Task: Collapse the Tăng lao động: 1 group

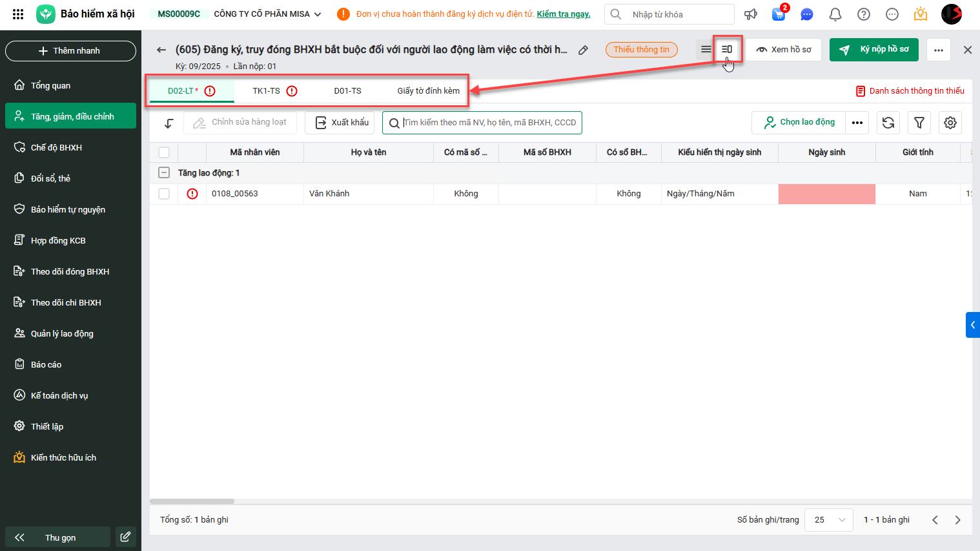Action: (x=164, y=173)
